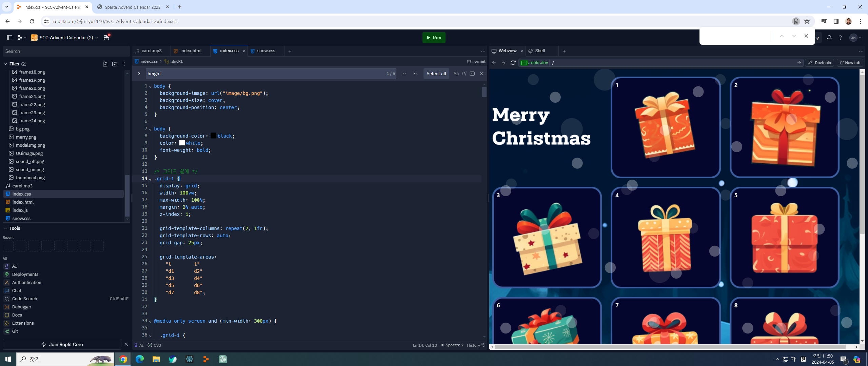Toggle the Replit sidebar panel icon
This screenshot has height=366, width=868.
9,38
